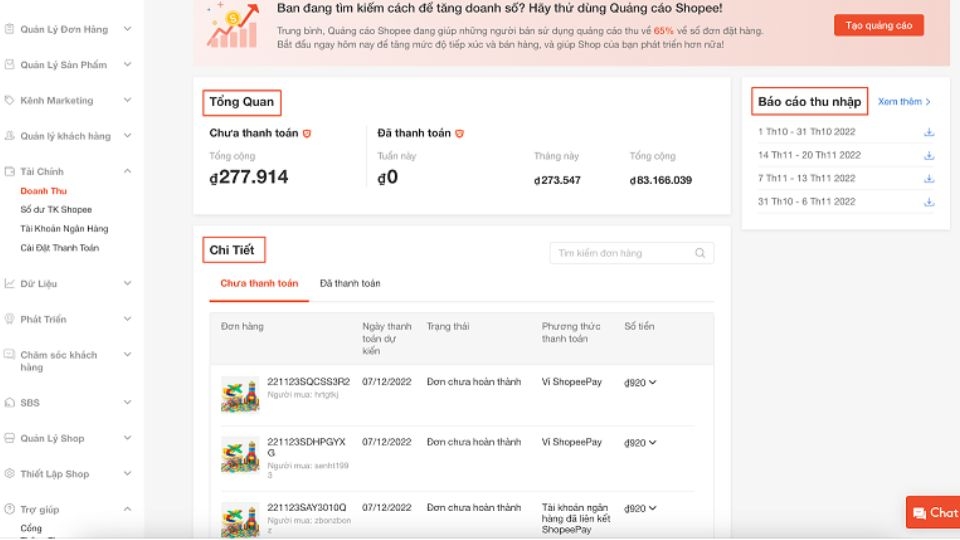This screenshot has width=960, height=540.
Task: Open Số dư TK Shopee
Action: pyautogui.click(x=56, y=209)
